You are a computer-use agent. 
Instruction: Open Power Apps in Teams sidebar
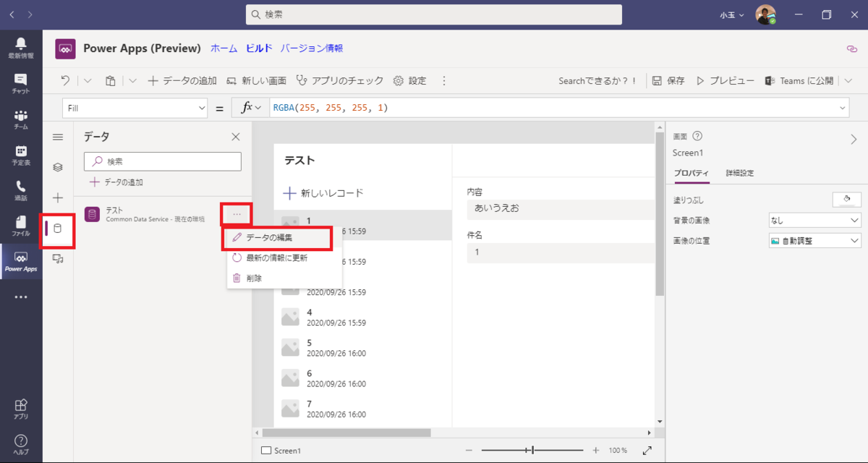(x=20, y=261)
